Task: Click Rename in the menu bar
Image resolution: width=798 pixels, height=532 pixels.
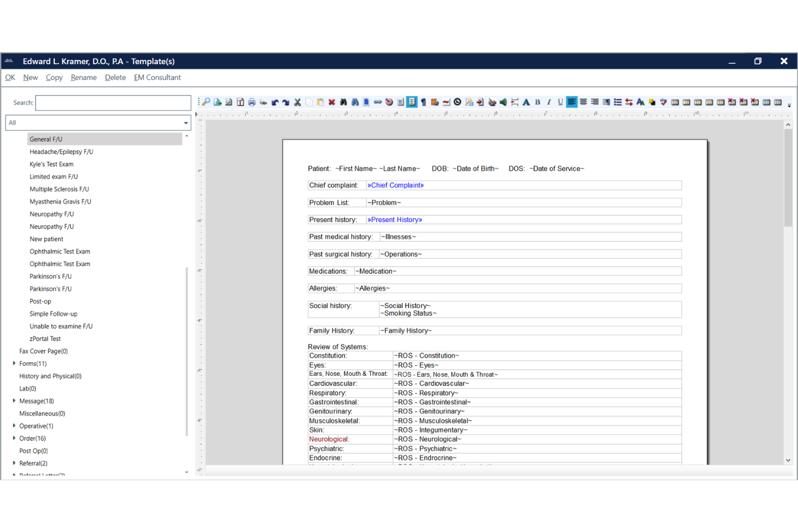Action: [x=84, y=77]
